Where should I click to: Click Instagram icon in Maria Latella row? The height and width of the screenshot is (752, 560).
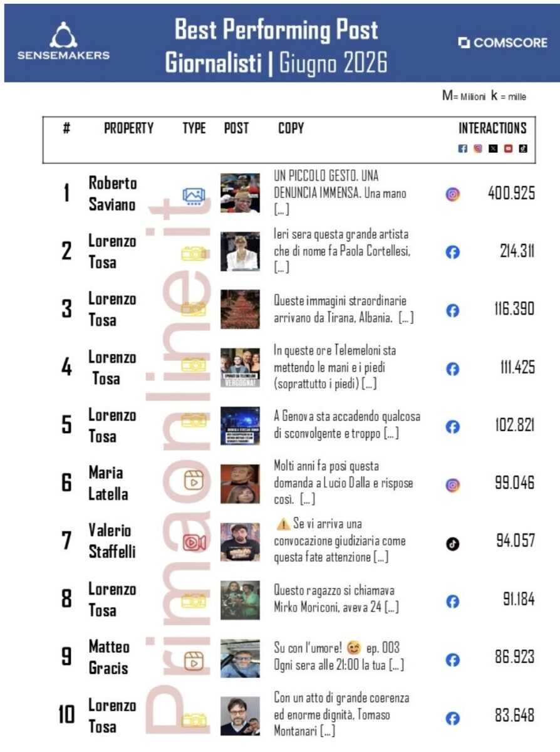pos(453,485)
